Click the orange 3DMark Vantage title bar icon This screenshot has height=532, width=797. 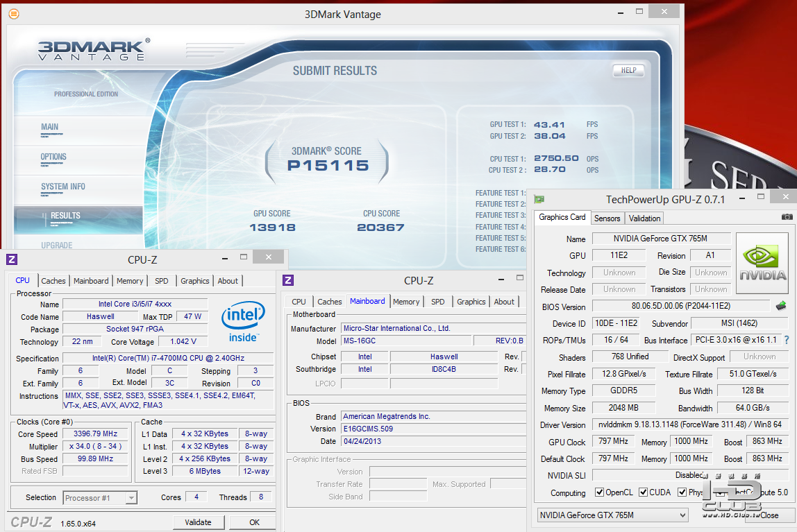click(13, 14)
